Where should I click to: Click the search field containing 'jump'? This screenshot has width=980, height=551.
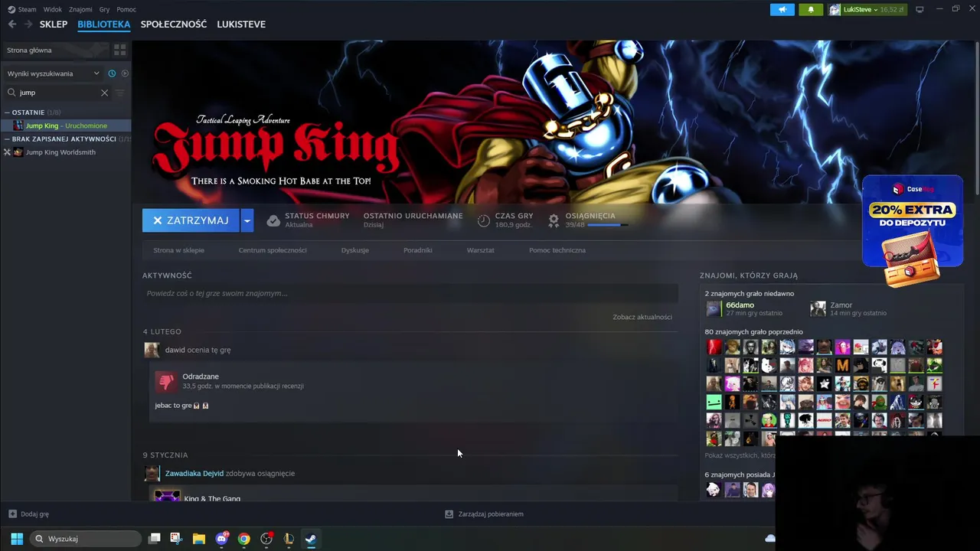(x=57, y=93)
